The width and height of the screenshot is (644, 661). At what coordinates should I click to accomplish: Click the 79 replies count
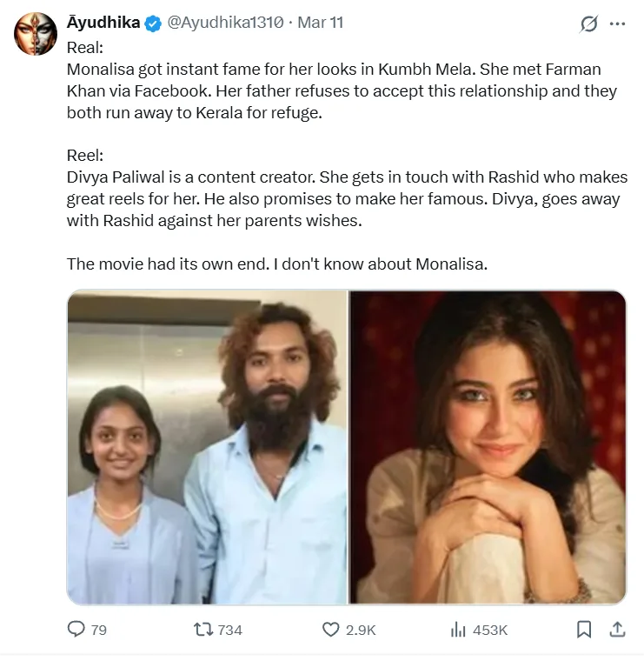pos(98,630)
